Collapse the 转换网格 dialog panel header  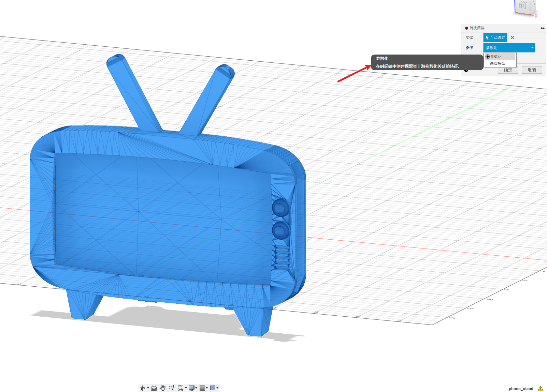click(467, 28)
